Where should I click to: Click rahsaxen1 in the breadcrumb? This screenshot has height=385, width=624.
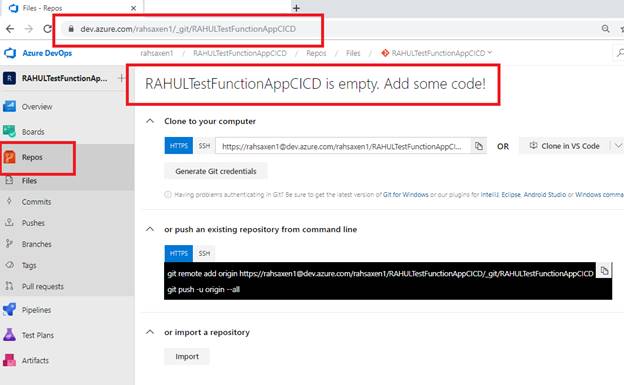point(157,53)
